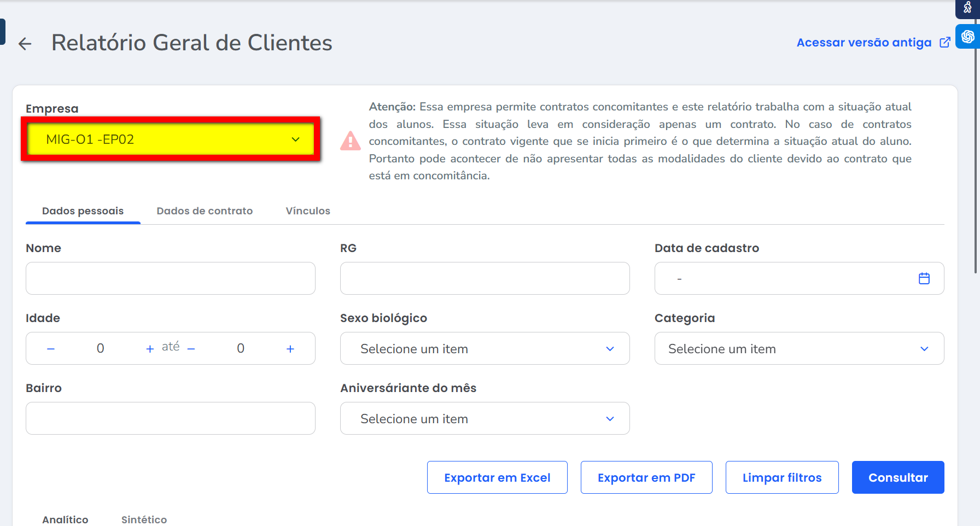
Task: Open Acessar versão antiga link
Action: point(864,43)
